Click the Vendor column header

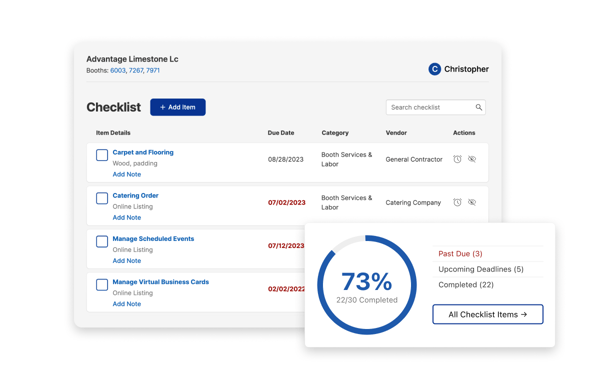pos(396,133)
